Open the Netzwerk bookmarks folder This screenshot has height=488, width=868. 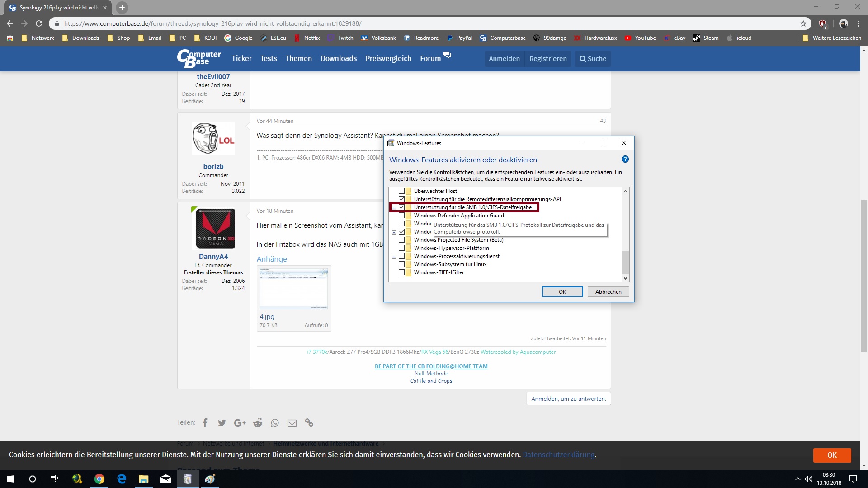pos(38,38)
